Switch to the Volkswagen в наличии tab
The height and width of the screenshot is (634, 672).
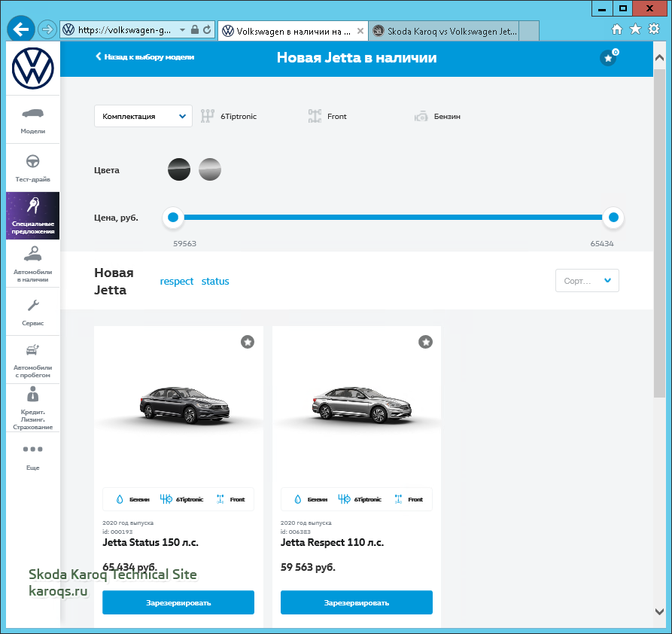(x=293, y=31)
